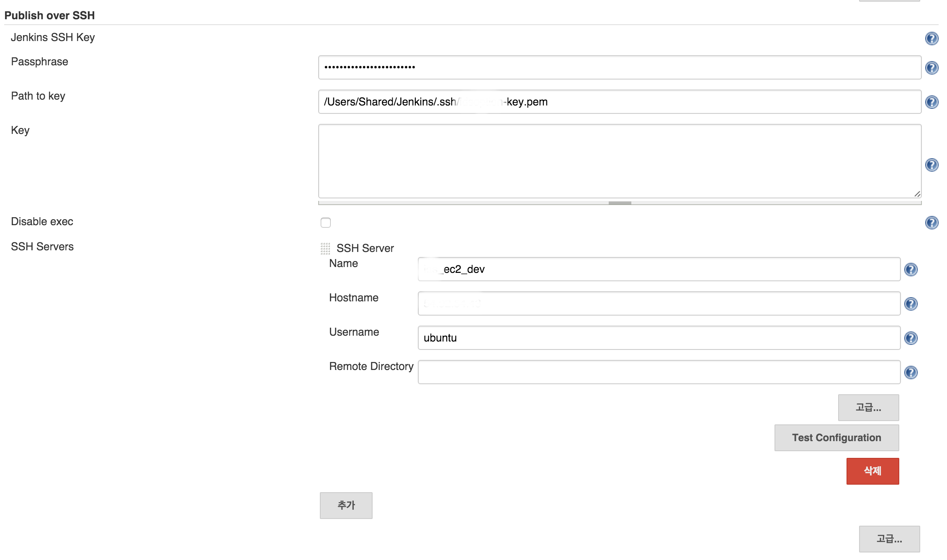The width and height of the screenshot is (947, 560).
Task: Grab the Key textarea corner resize grip
Action: click(917, 194)
